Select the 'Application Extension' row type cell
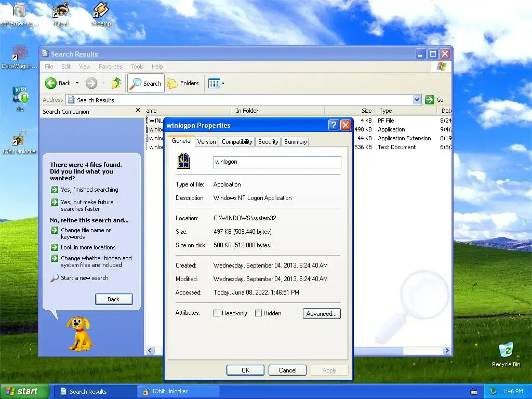 pos(404,138)
